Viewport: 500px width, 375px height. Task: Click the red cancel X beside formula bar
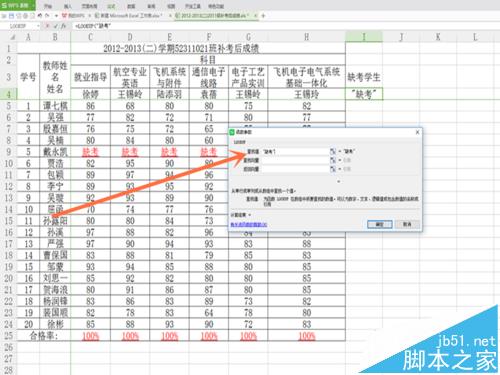pos(48,26)
